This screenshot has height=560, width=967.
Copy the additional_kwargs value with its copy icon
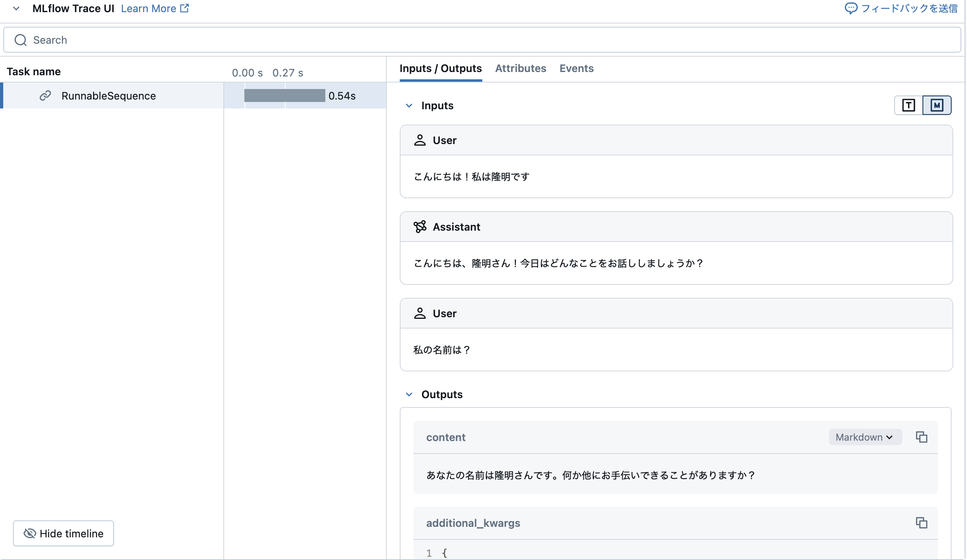coord(922,523)
